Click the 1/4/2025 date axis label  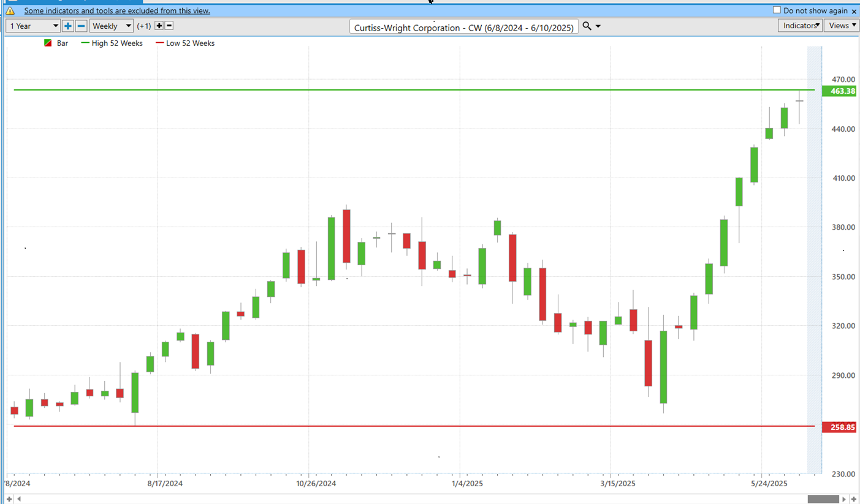click(x=467, y=483)
